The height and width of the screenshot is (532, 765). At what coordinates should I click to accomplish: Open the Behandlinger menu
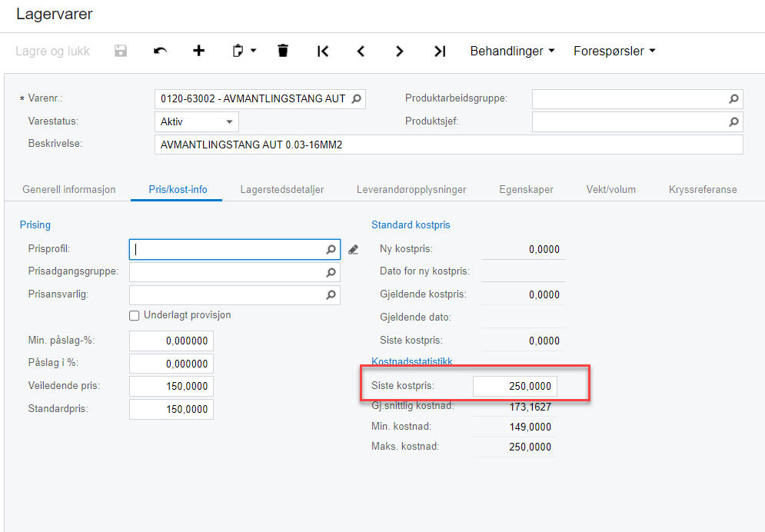pyautogui.click(x=512, y=51)
